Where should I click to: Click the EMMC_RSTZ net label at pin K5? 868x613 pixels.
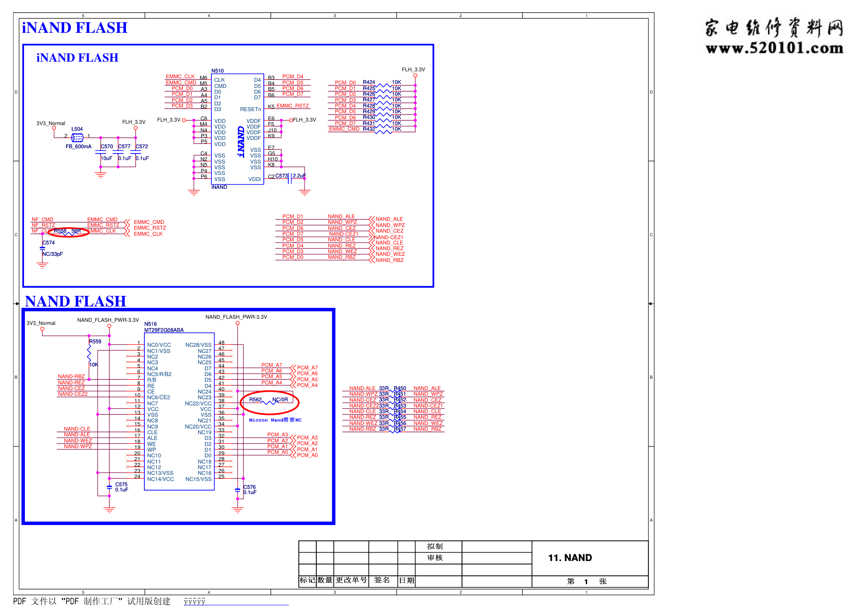pos(292,106)
